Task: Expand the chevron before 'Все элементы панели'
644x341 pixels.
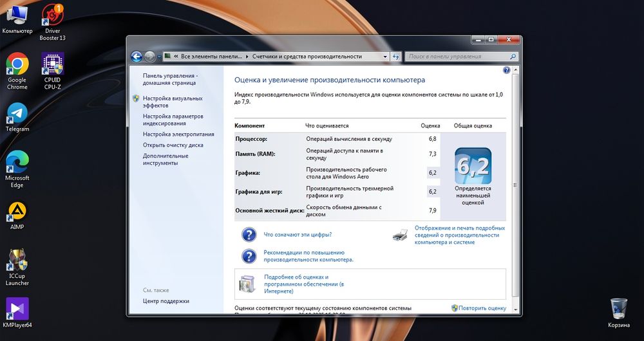Action: coord(176,57)
